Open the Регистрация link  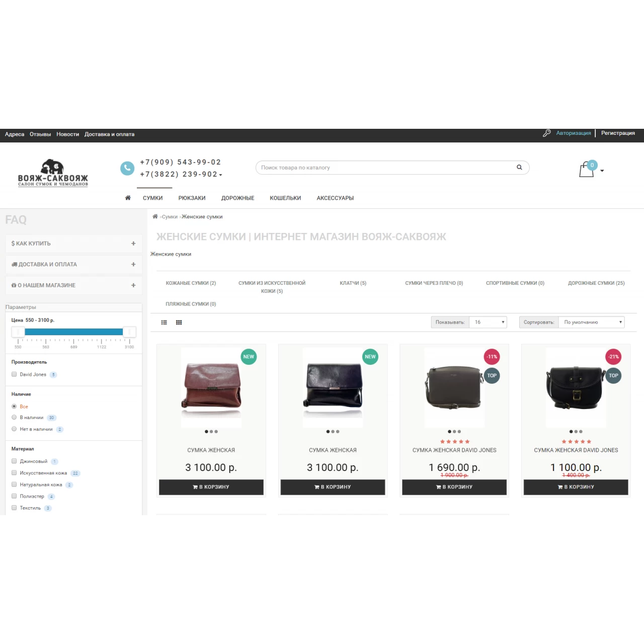618,133
